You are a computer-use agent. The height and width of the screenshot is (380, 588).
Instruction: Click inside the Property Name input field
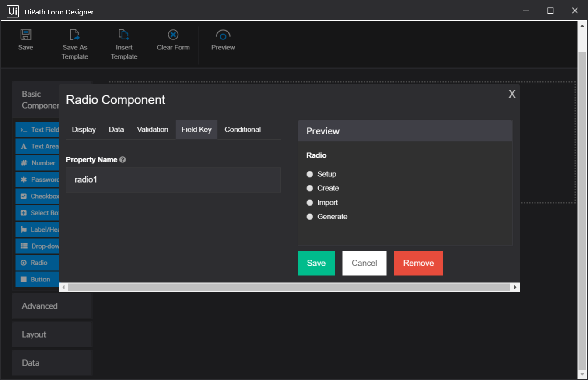coord(173,179)
